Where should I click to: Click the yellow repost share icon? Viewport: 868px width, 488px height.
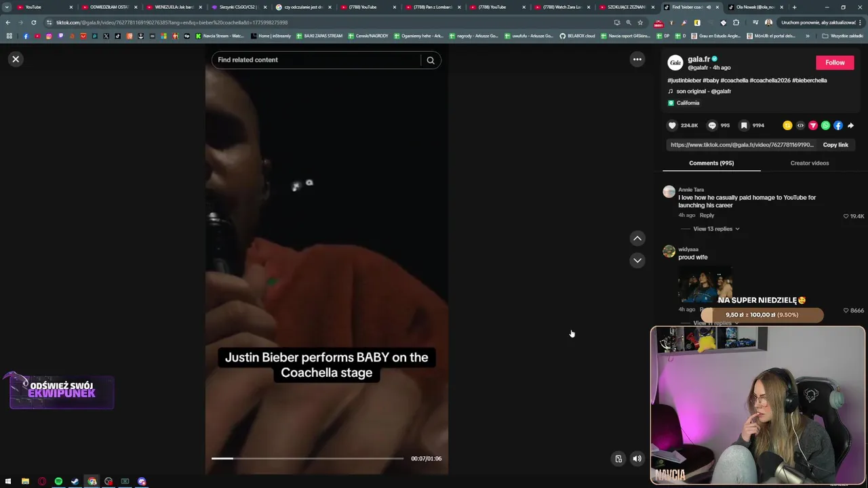point(787,125)
